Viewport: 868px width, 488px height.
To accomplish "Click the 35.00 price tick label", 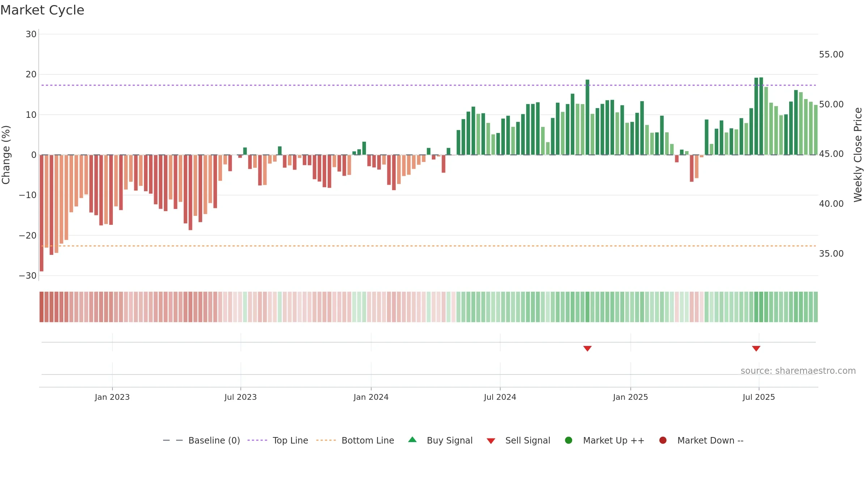I will point(831,254).
